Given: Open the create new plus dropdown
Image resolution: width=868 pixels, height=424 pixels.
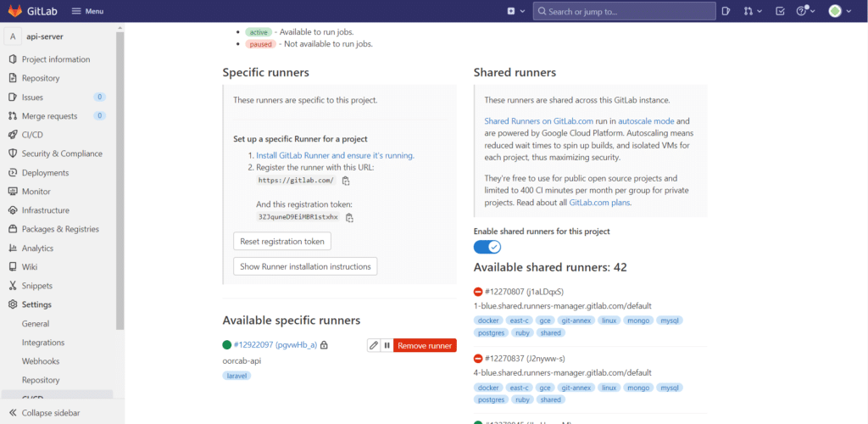Looking at the screenshot, I should pyautogui.click(x=516, y=11).
